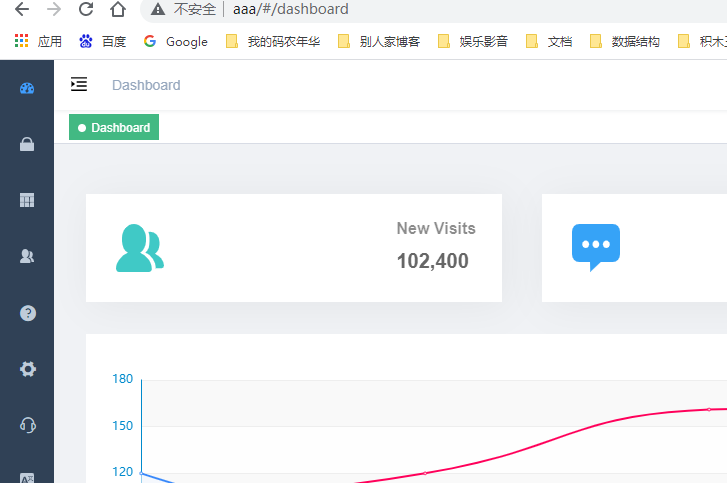
Task: Open the gear settings sidebar icon
Action: pyautogui.click(x=28, y=369)
